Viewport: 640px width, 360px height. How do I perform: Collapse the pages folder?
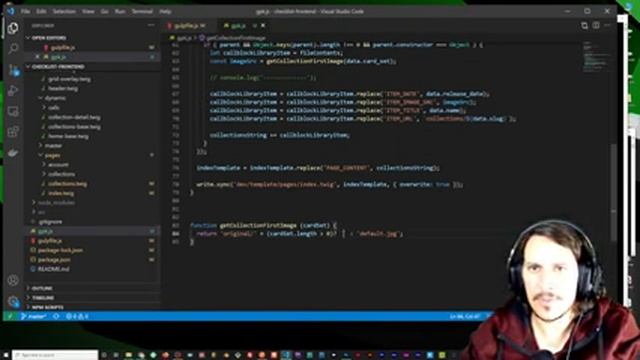52,155
